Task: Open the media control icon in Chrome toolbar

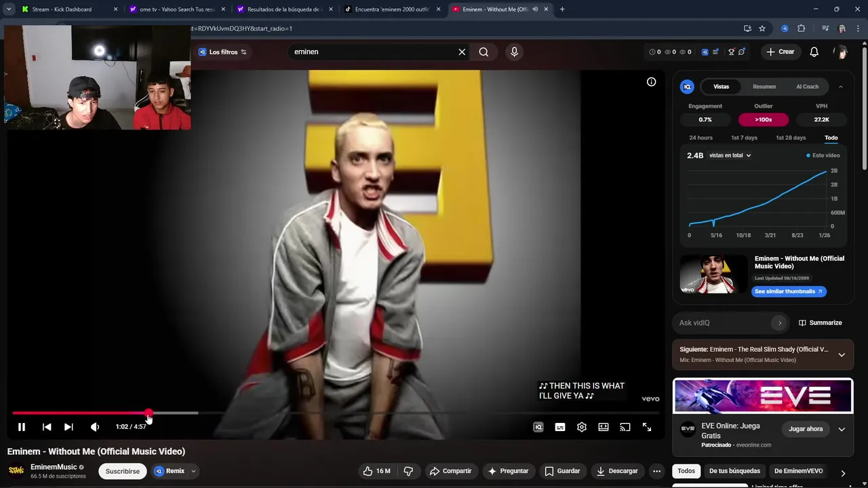Action: pyautogui.click(x=825, y=28)
